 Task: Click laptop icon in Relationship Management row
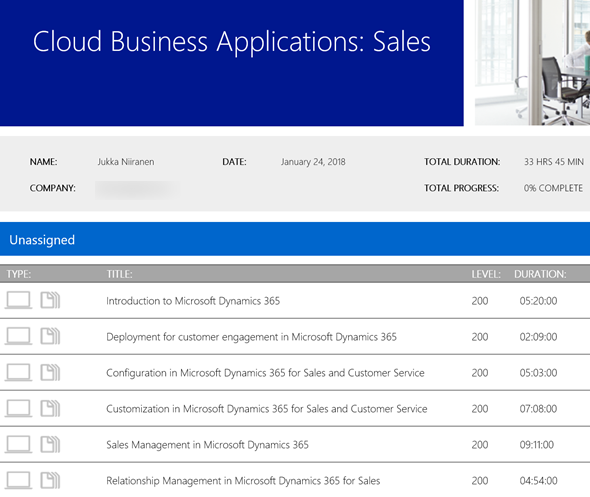(18, 480)
